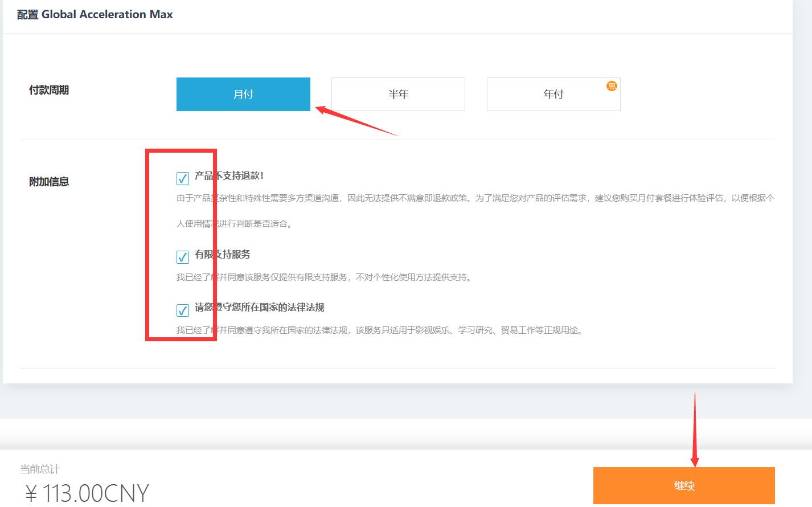Image resolution: width=812 pixels, height=507 pixels.
Task: Toggle the 请您遵守您所在国家的法律法规 checkbox
Action: pos(183,310)
